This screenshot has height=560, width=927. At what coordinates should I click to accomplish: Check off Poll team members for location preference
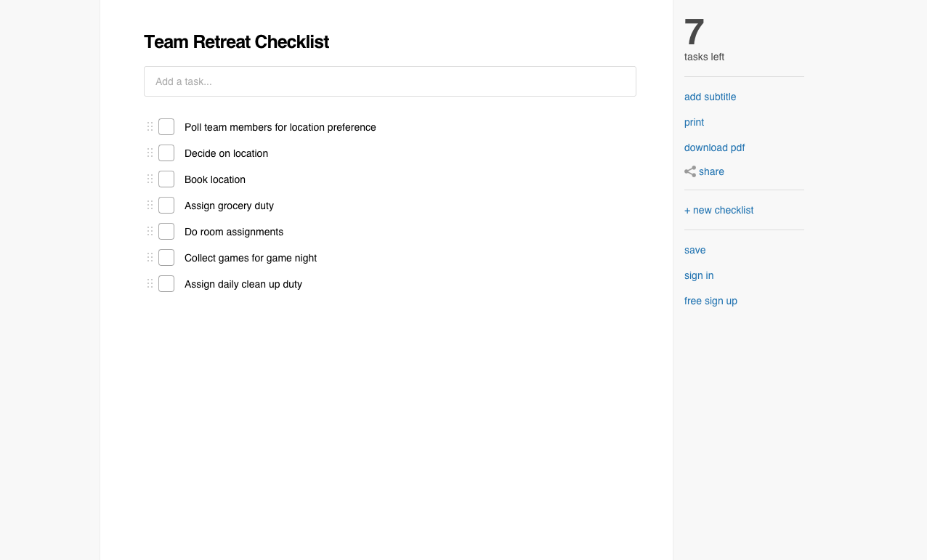tap(166, 127)
